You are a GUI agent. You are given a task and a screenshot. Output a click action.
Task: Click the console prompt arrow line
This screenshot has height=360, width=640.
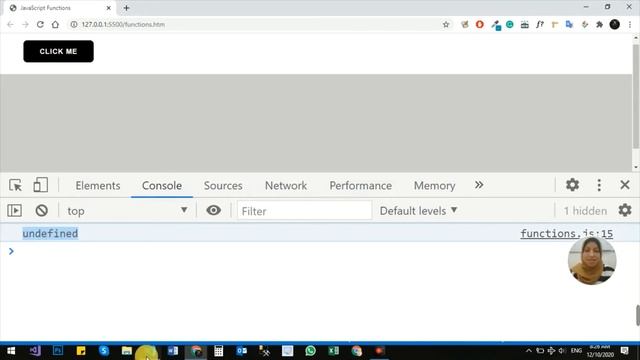(x=11, y=251)
